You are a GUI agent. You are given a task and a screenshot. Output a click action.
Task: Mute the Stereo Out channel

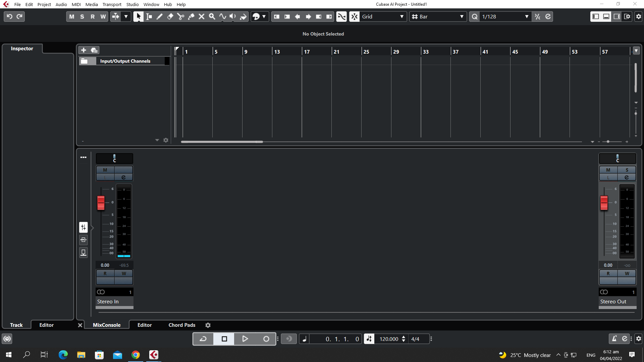click(x=608, y=170)
